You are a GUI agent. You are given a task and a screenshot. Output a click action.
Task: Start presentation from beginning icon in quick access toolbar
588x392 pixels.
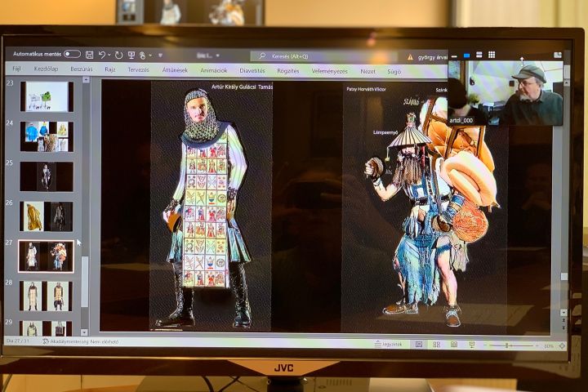pos(131,56)
